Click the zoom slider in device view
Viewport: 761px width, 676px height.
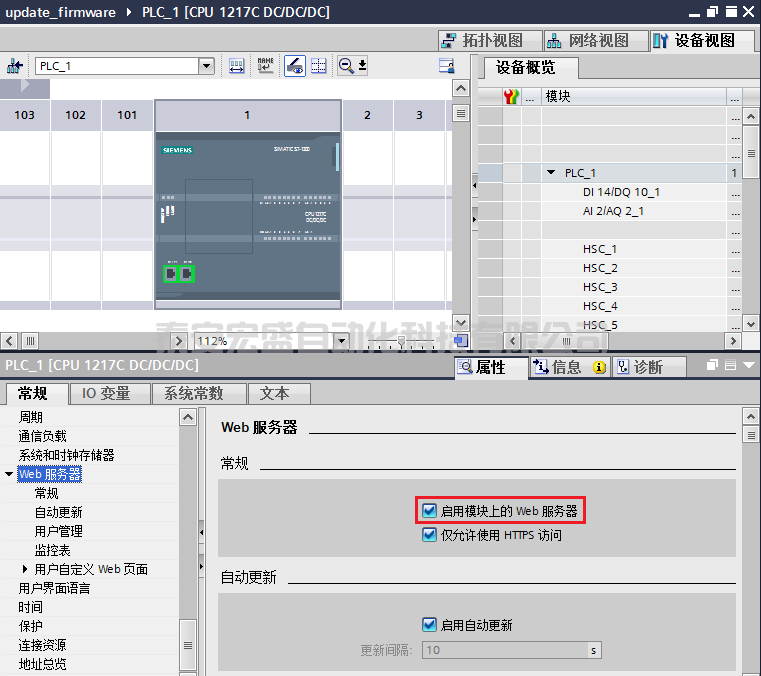coord(401,341)
